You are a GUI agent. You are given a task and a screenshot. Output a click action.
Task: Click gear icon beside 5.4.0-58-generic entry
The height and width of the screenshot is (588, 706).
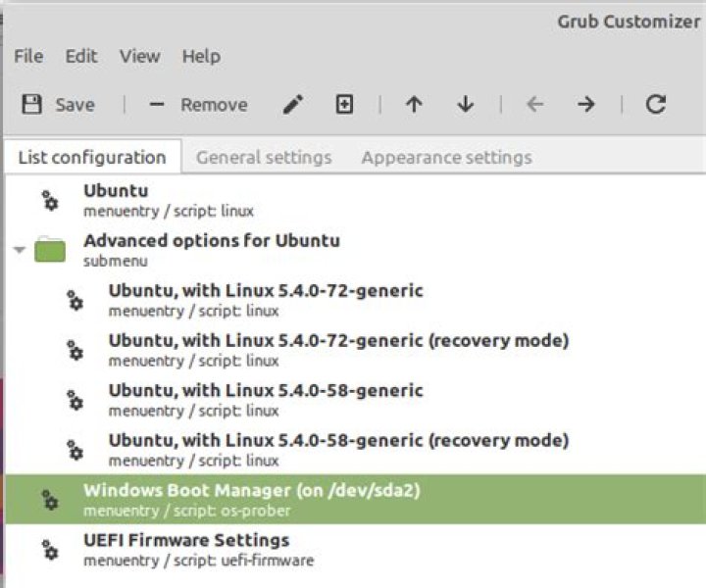pos(76,400)
